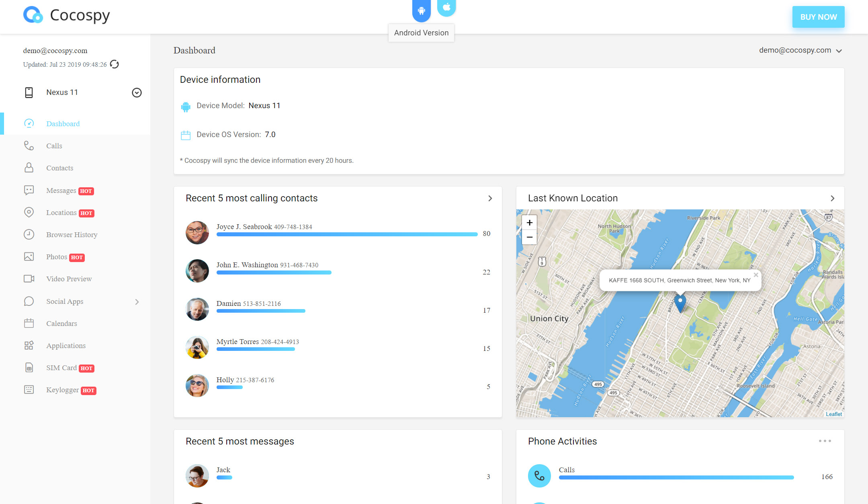Click the Social Apps sidebar icon
The width and height of the screenshot is (868, 504).
pos(28,301)
